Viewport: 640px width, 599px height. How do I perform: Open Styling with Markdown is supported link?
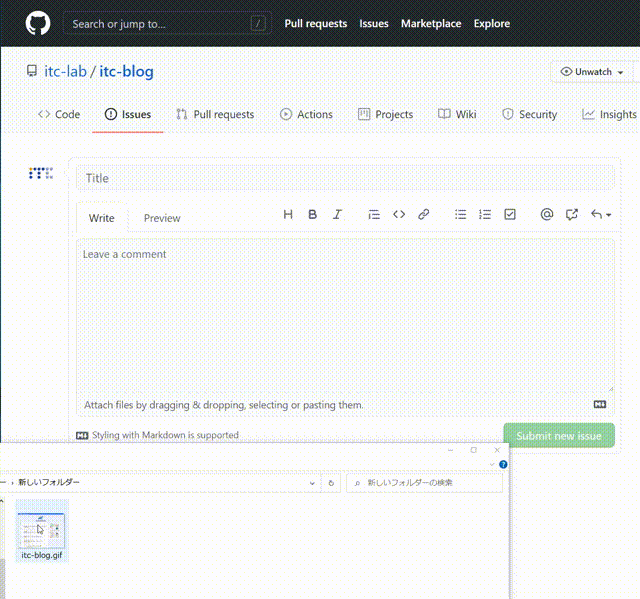[158, 435]
